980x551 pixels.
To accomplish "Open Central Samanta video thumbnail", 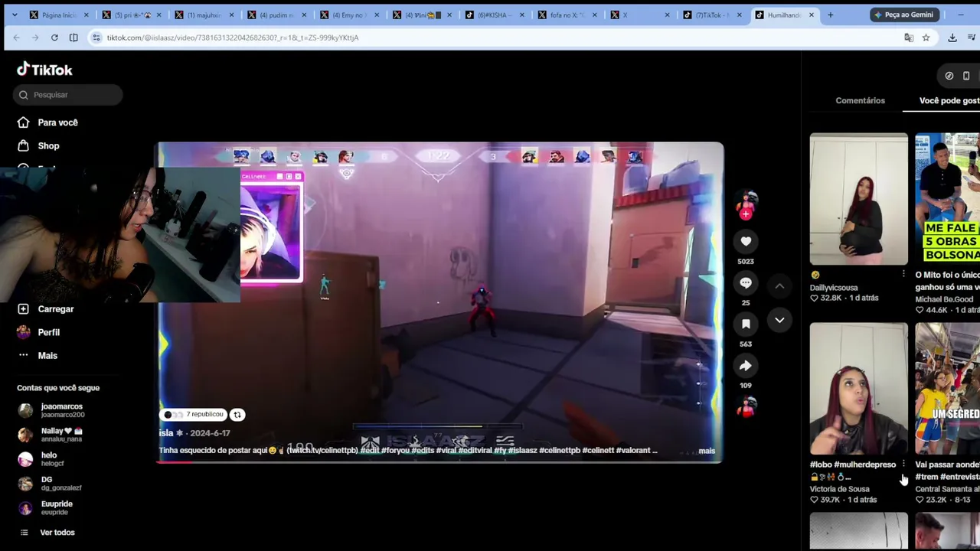I will click(x=948, y=389).
